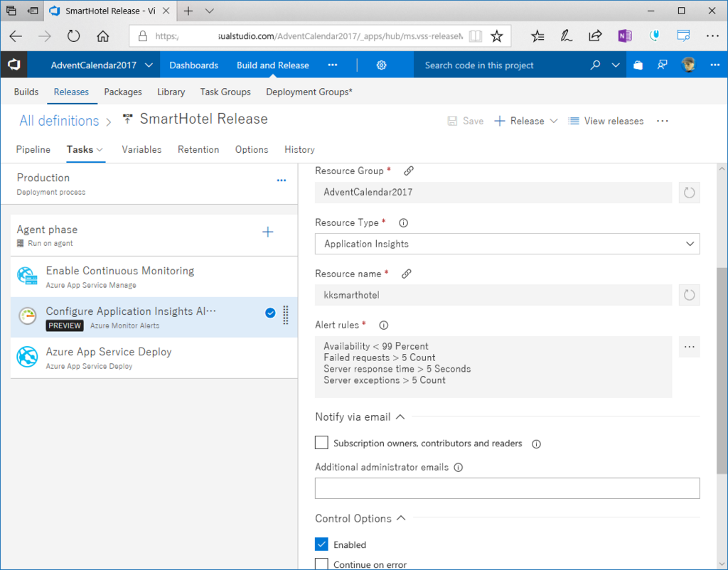
Task: Open the History tab
Action: (x=299, y=149)
